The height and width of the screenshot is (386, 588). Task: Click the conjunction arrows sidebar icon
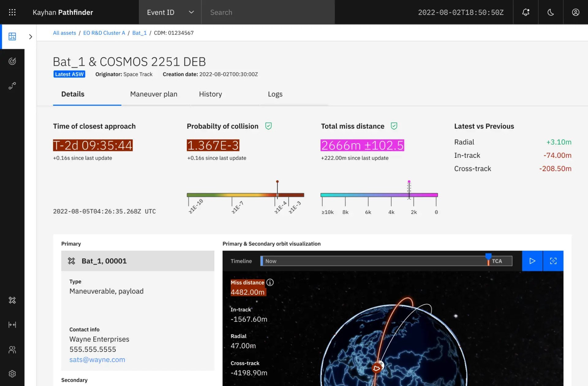coord(12,325)
